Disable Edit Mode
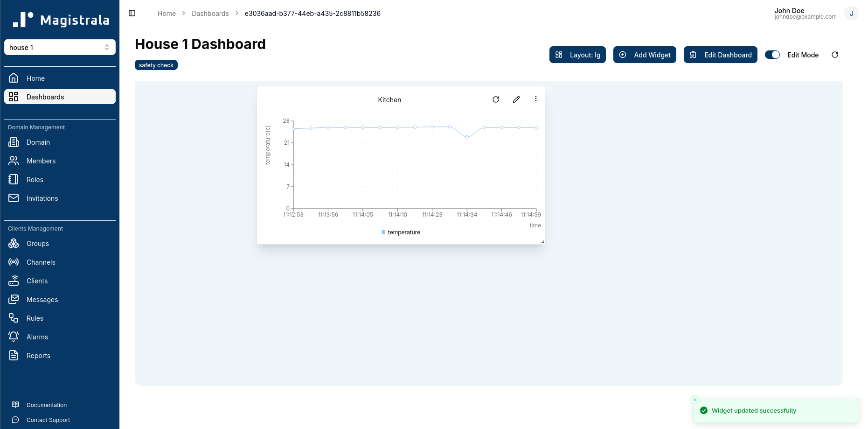Image resolution: width=868 pixels, height=429 pixels. [x=772, y=55]
